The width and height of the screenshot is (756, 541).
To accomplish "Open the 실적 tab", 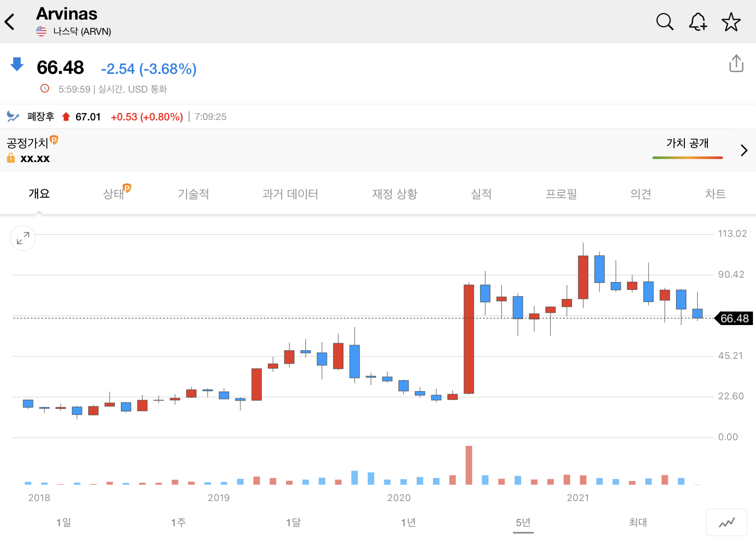I will click(x=481, y=194).
